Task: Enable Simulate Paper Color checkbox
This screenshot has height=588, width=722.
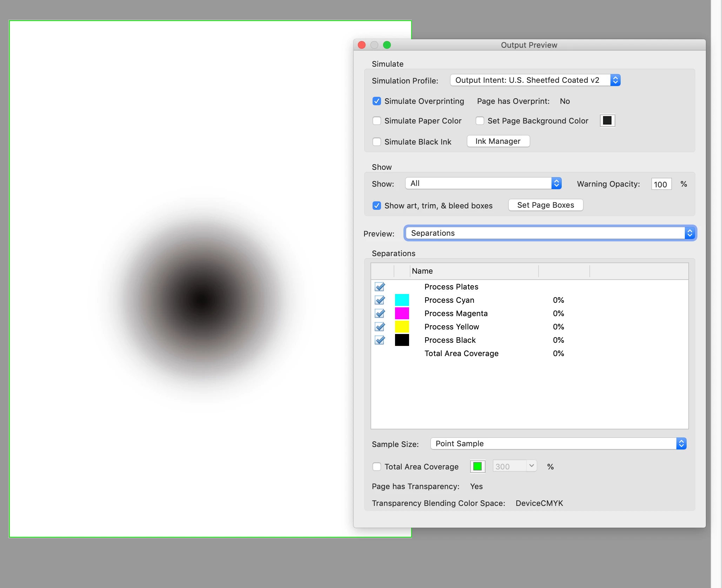Action: click(x=377, y=121)
